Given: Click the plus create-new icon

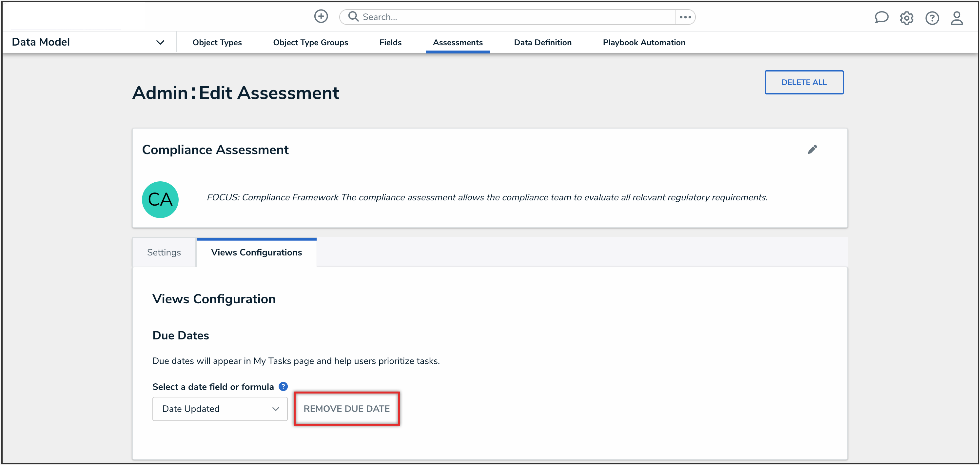Looking at the screenshot, I should tap(321, 16).
